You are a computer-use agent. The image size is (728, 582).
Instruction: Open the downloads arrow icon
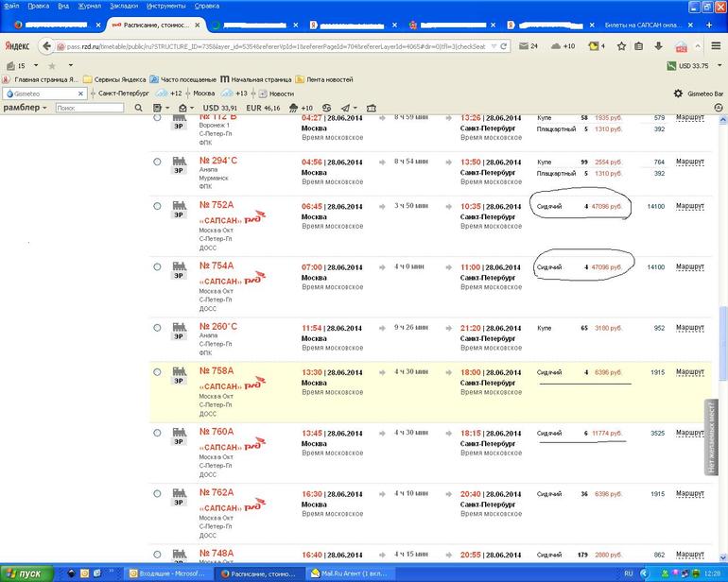point(658,46)
